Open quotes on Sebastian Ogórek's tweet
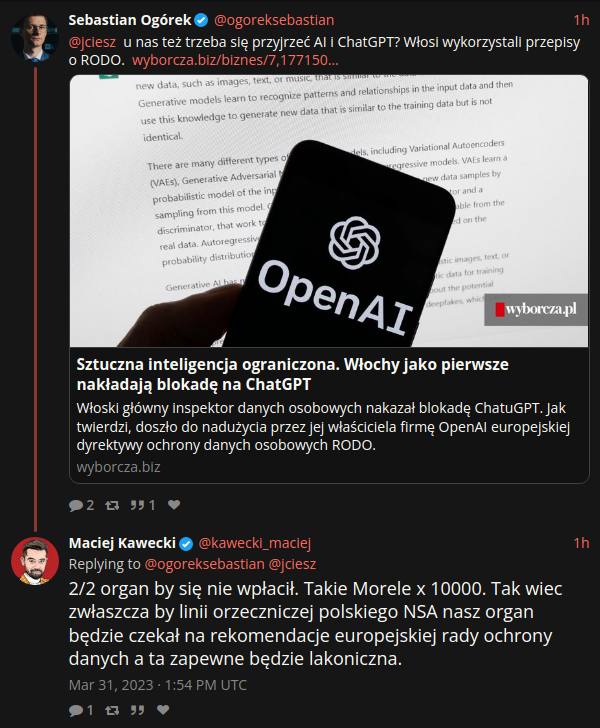Screen dimensions: 600x728 143,505
